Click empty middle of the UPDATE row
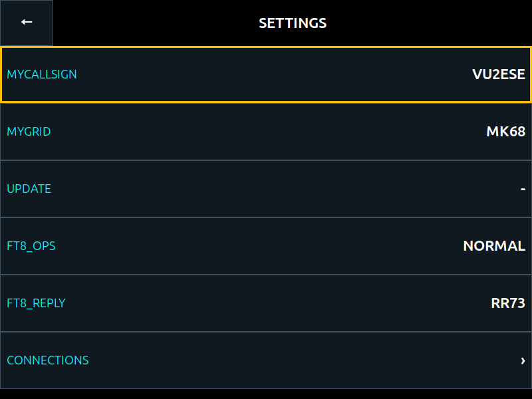The width and height of the screenshot is (532, 399). click(266, 189)
